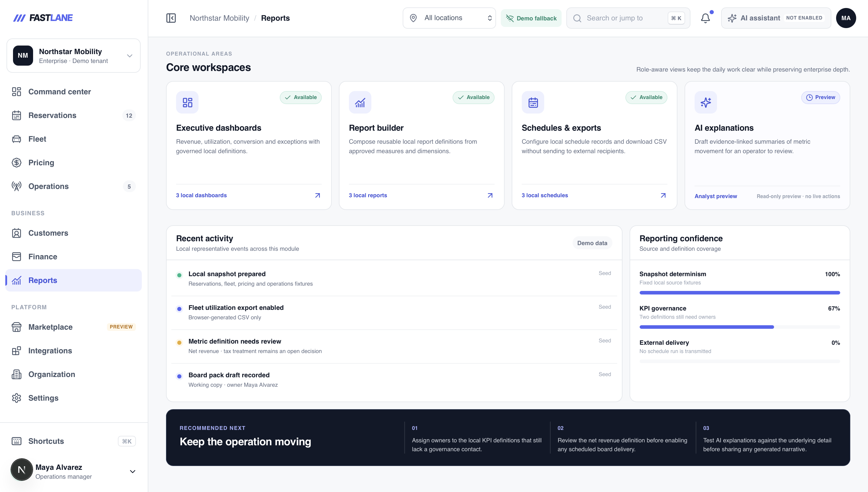The height and width of the screenshot is (492, 868).
Task: Click the Operations antenna icon
Action: pyautogui.click(x=17, y=186)
